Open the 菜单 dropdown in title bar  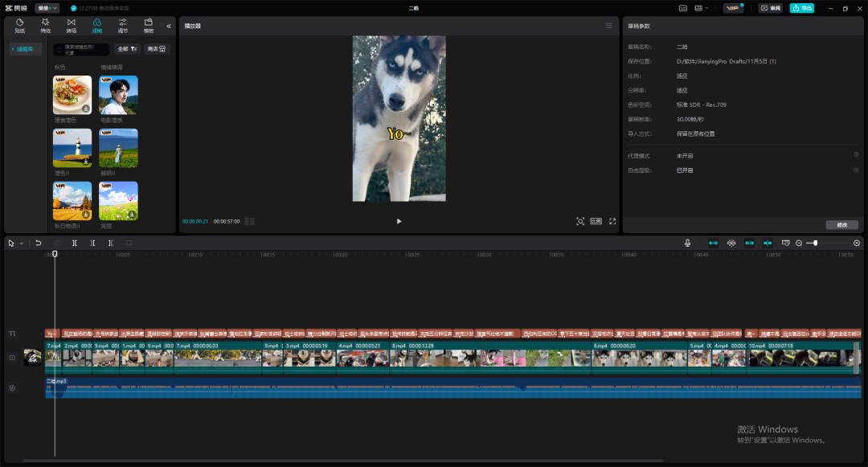(x=47, y=8)
